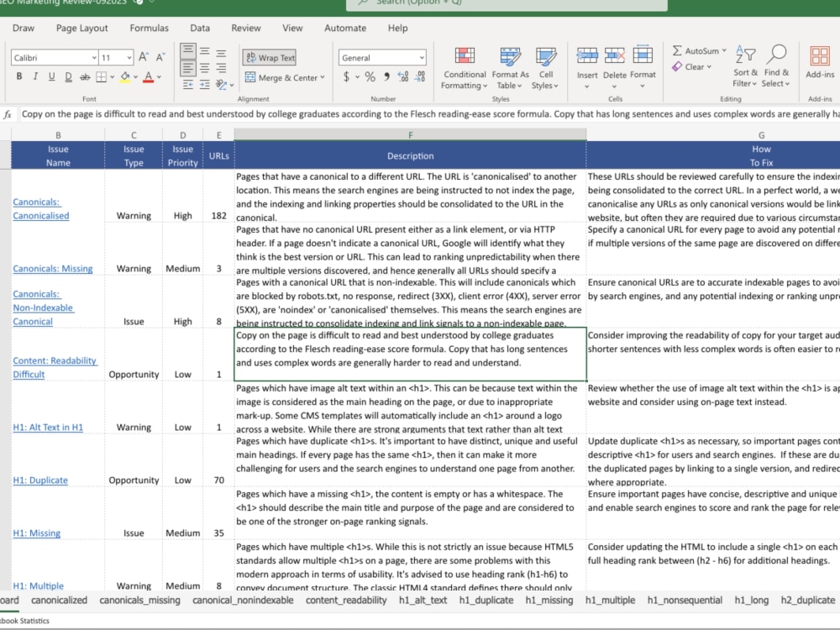Expand the Clear dropdown arrow
Viewport: 840px width, 630px height.
[x=709, y=66]
